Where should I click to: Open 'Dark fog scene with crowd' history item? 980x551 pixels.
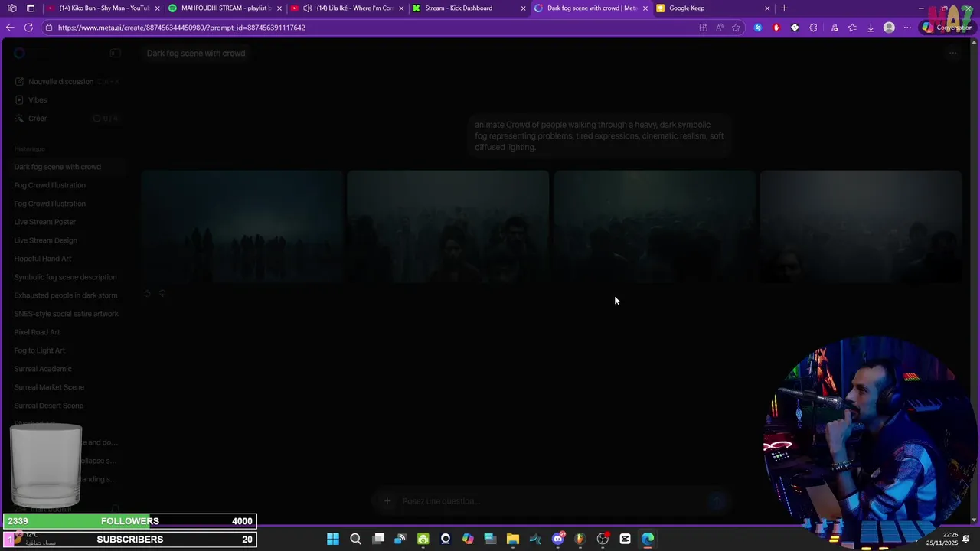click(57, 167)
